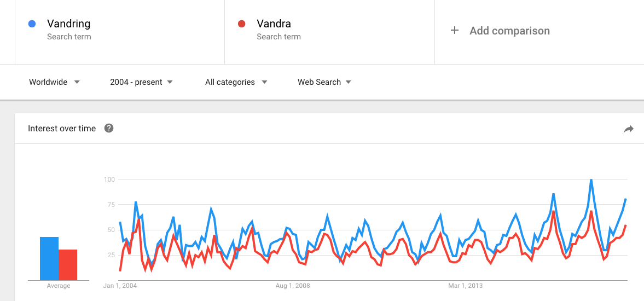Open the All categories dropdown

click(236, 82)
